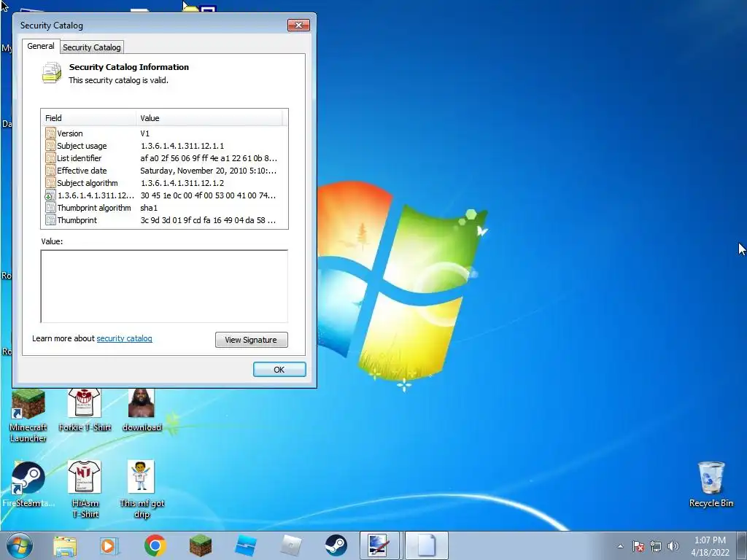Select the Thumbprint algorithm field row
Viewport: 747px width, 560px height.
(x=164, y=208)
